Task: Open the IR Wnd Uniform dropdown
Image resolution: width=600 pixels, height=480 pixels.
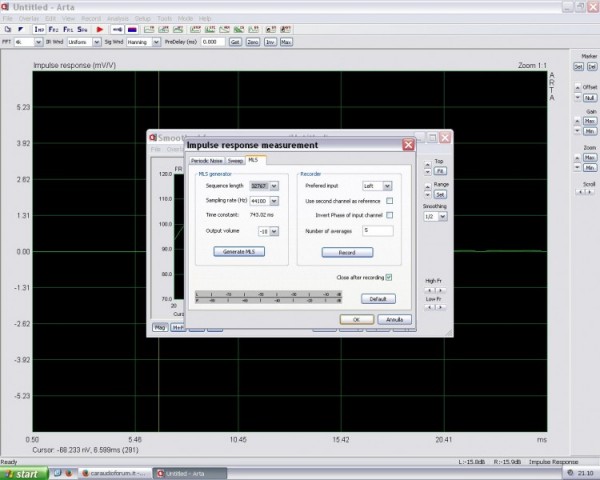Action: tap(97, 42)
